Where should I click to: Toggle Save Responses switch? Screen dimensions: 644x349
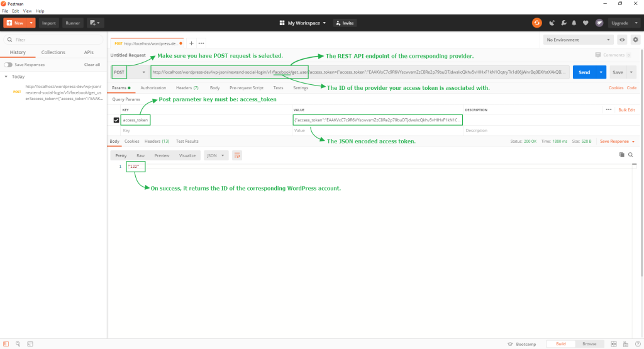point(8,65)
